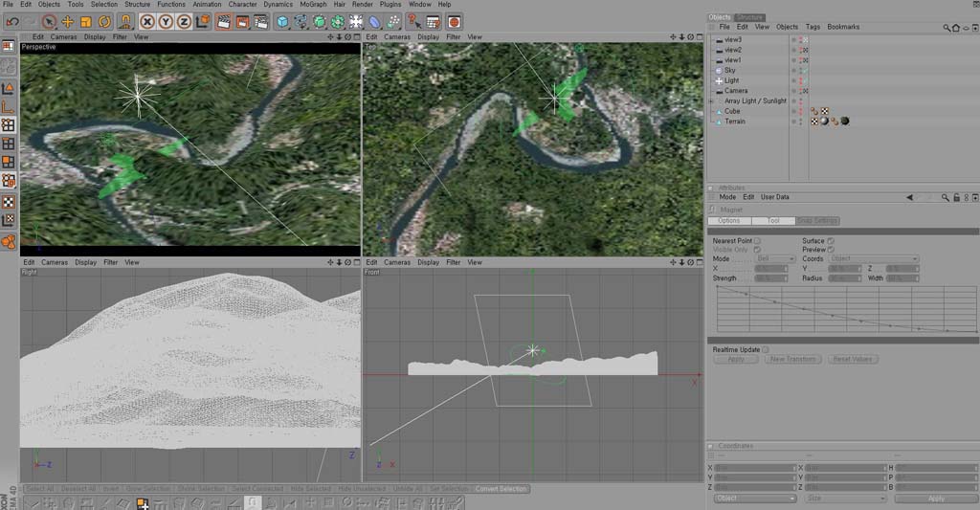The image size is (980, 510).
Task: Open Bookmarks menu in Object Manager
Action: coord(843,27)
